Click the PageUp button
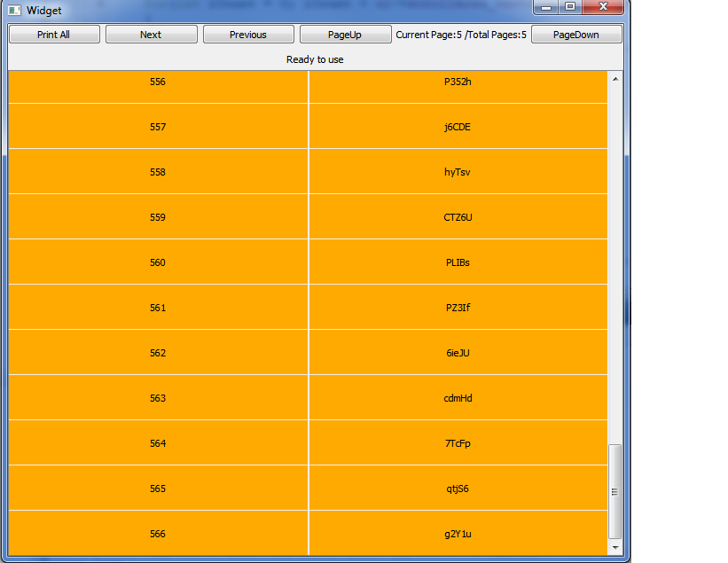The height and width of the screenshot is (563, 728). (345, 35)
